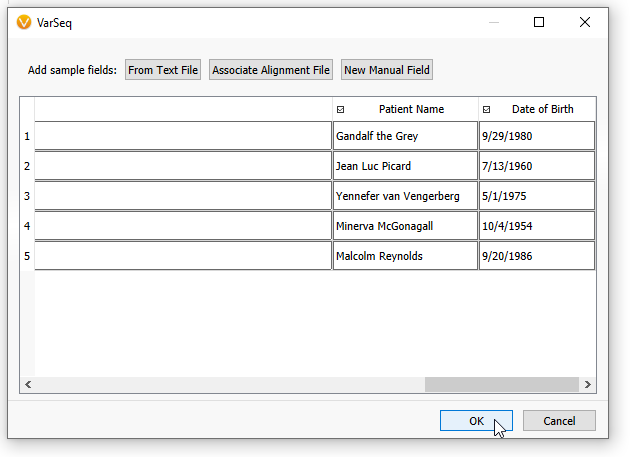Cancel the sample fields dialog
Viewport: 643px width, 457px height.
tap(559, 421)
